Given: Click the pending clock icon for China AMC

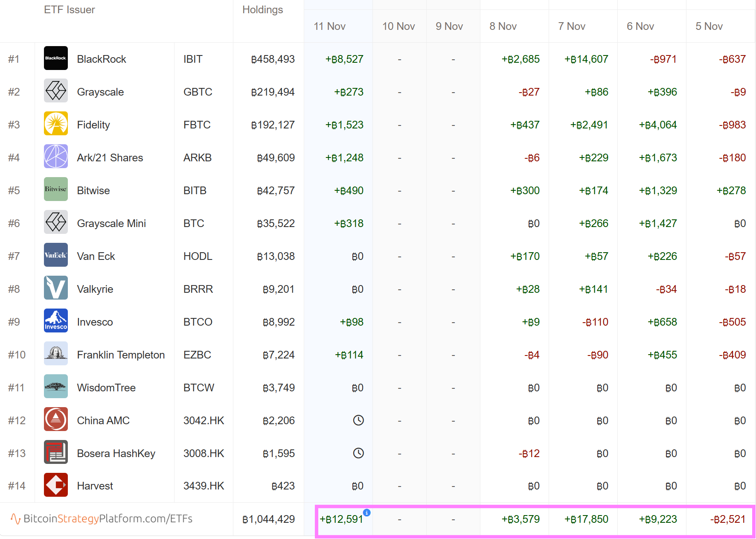Looking at the screenshot, I should pyautogui.click(x=358, y=420).
